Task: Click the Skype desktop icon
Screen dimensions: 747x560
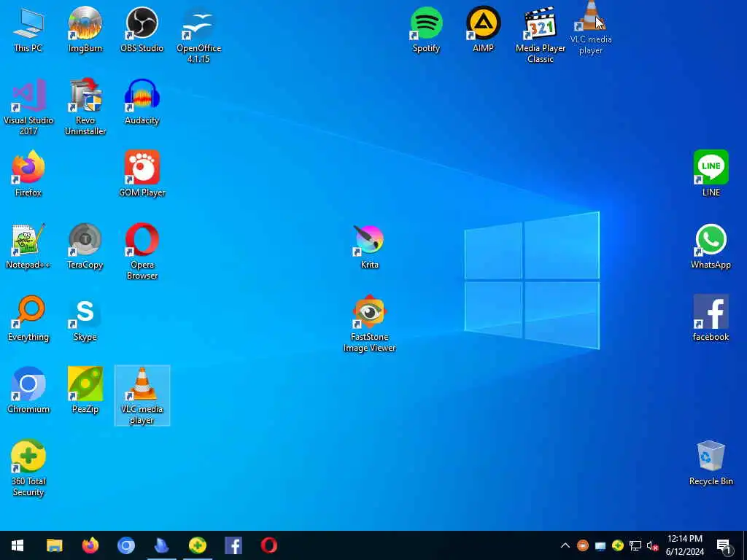Action: pyautogui.click(x=85, y=319)
